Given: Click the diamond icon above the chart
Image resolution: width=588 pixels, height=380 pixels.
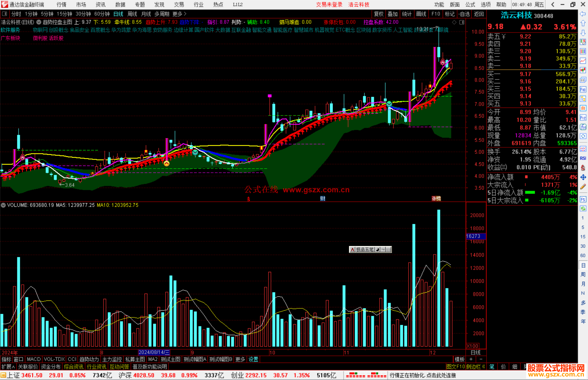Looking at the screenshot, I should pyautogui.click(x=454, y=22).
